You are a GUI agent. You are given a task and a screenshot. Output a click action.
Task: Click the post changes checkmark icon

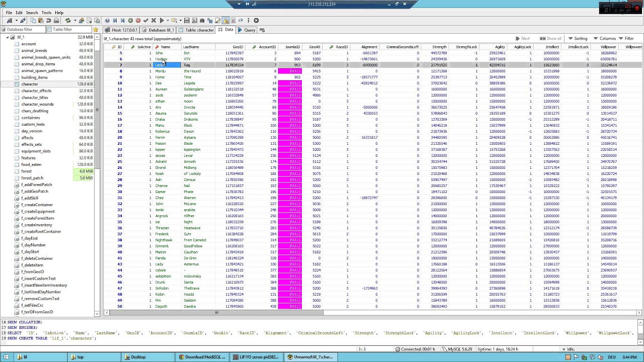[146, 21]
